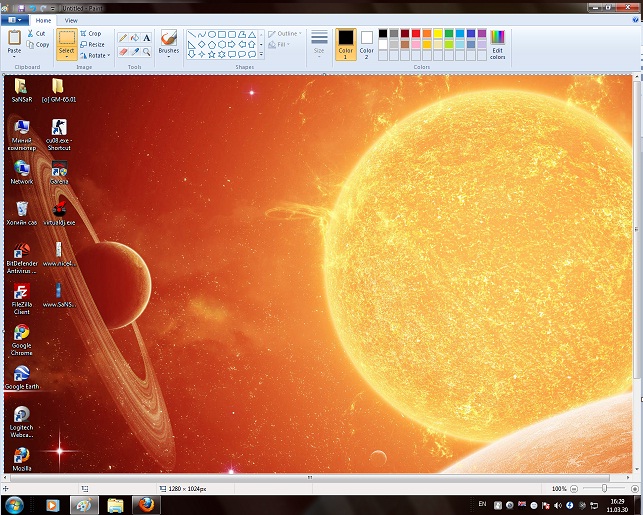Choose the Oval shape
The width and height of the screenshot is (643, 515).
pyautogui.click(x=212, y=34)
